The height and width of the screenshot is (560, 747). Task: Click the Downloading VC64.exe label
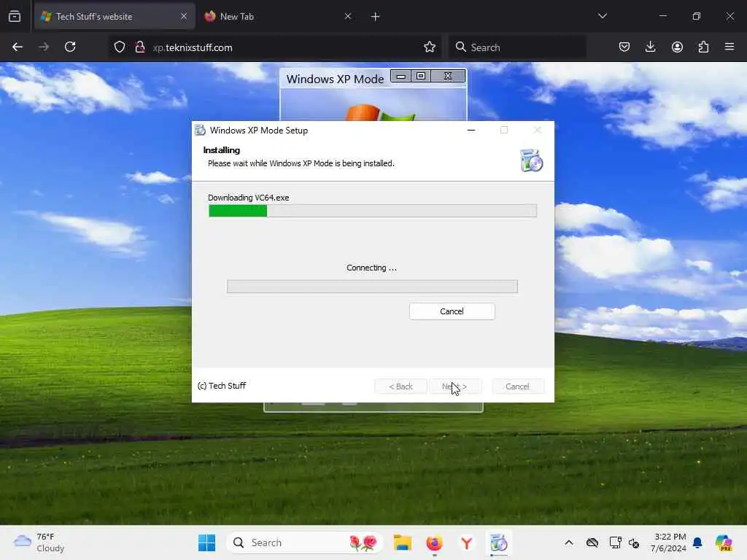248,198
